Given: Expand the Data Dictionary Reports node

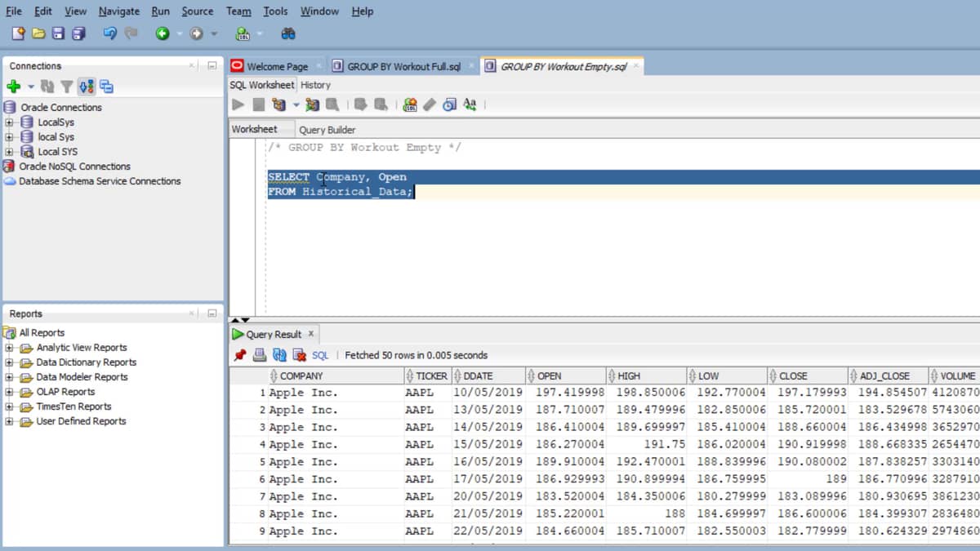Looking at the screenshot, I should [9, 362].
